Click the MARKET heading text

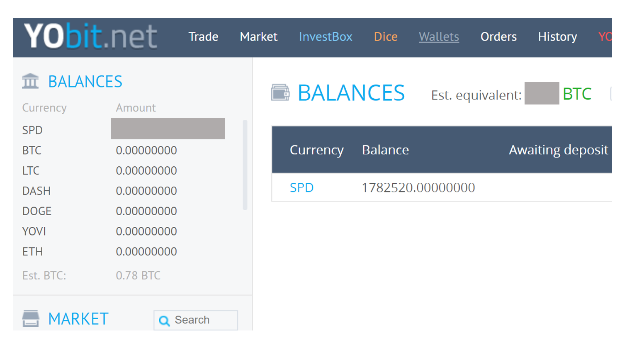click(78, 319)
